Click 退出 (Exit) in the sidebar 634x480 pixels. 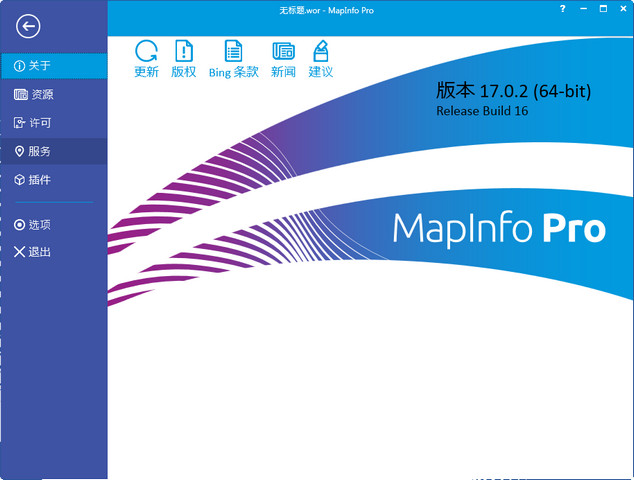pyautogui.click(x=54, y=252)
